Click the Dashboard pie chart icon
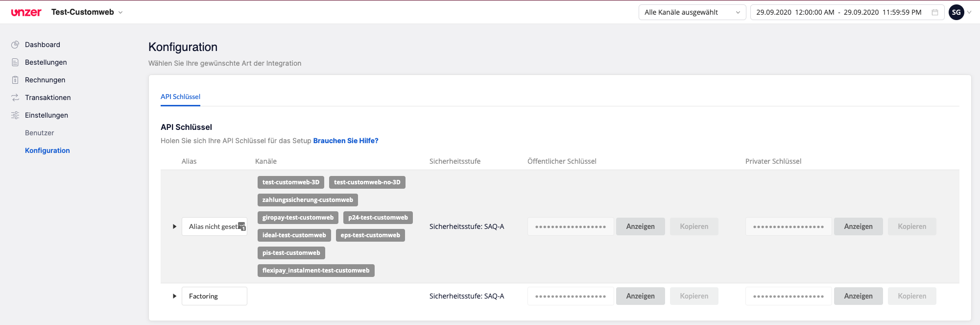Image resolution: width=980 pixels, height=325 pixels. pos(15,45)
